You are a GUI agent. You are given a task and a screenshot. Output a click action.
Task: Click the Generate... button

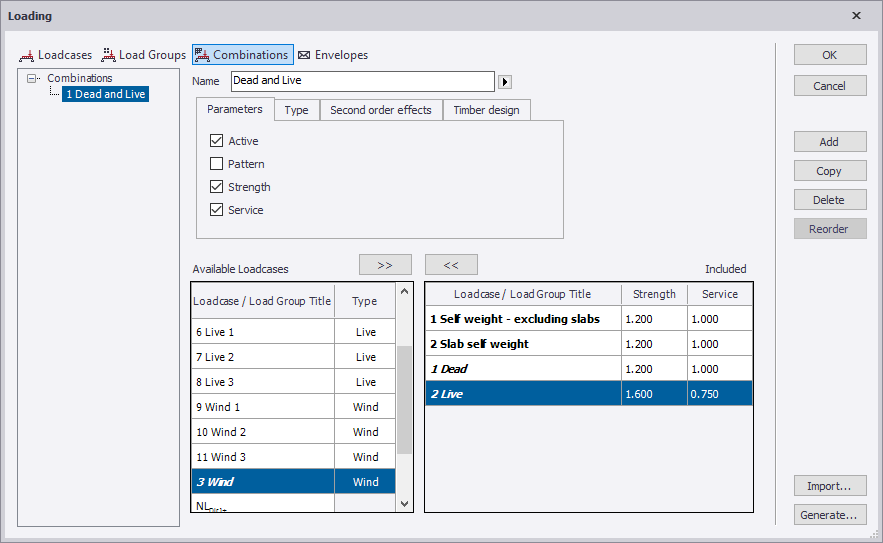[830, 515]
